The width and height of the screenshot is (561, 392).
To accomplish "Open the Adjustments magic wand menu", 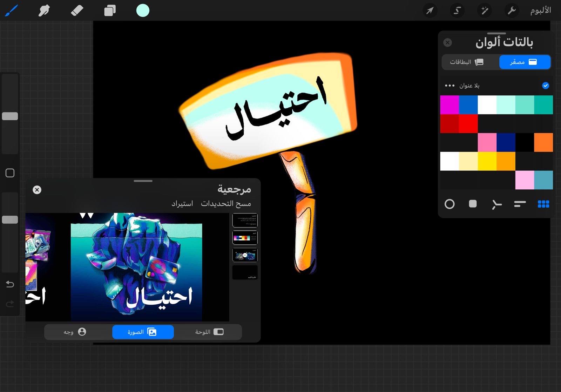I will pyautogui.click(x=485, y=11).
